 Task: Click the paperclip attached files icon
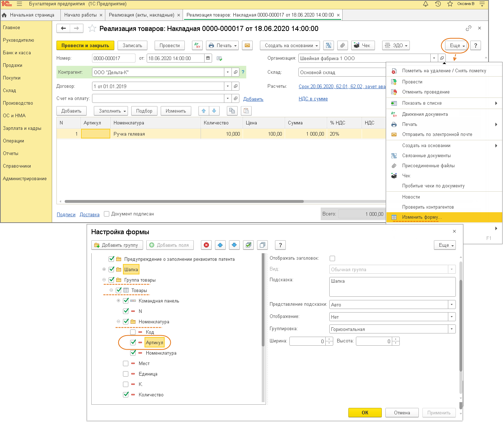[343, 45]
